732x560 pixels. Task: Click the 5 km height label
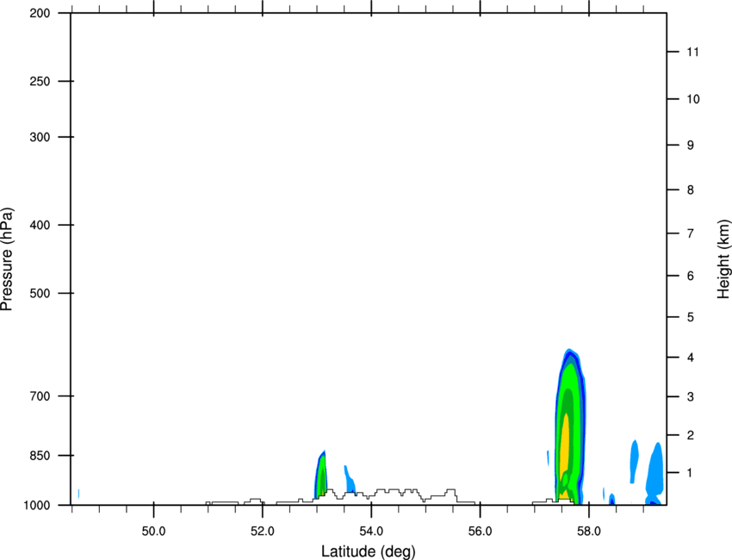tap(691, 317)
